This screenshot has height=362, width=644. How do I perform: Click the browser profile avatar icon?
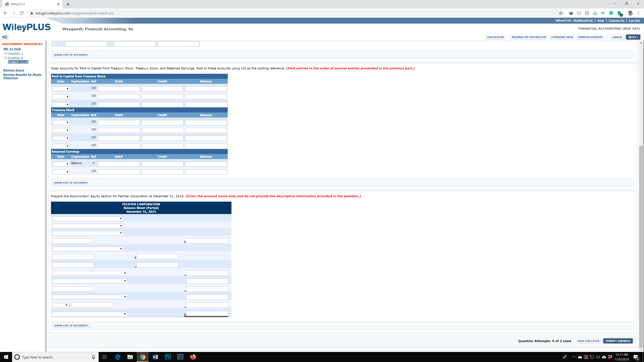630,13
